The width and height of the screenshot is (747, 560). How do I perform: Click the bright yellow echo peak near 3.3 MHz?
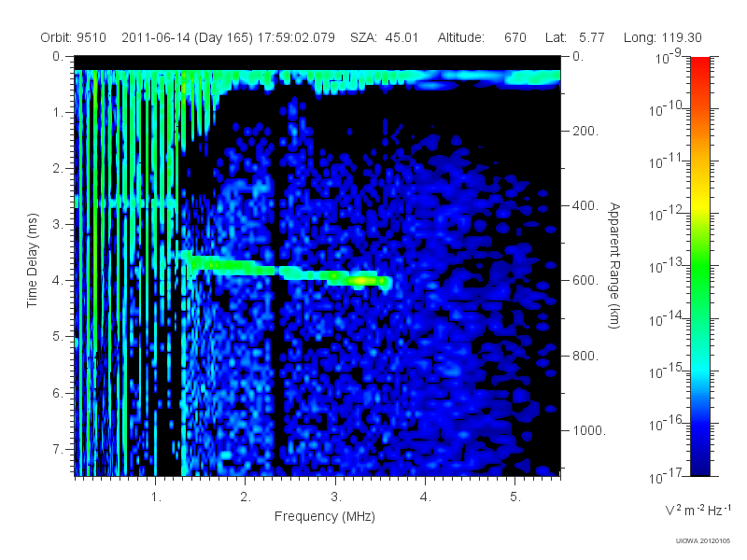point(360,281)
